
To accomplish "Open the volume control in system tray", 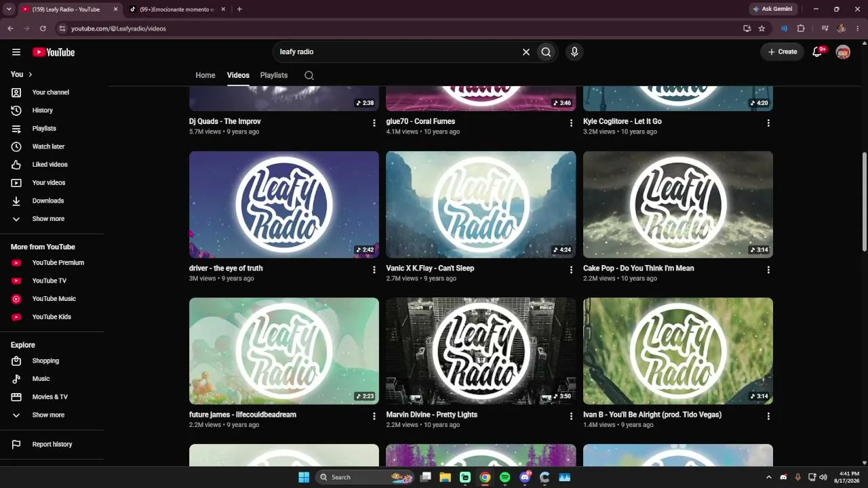I will click(x=823, y=477).
